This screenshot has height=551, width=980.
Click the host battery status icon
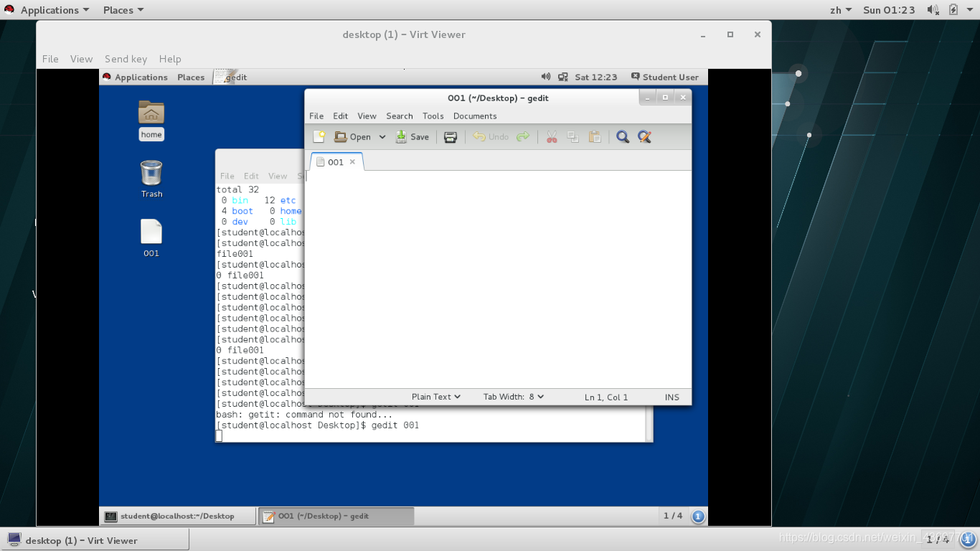coord(953,10)
